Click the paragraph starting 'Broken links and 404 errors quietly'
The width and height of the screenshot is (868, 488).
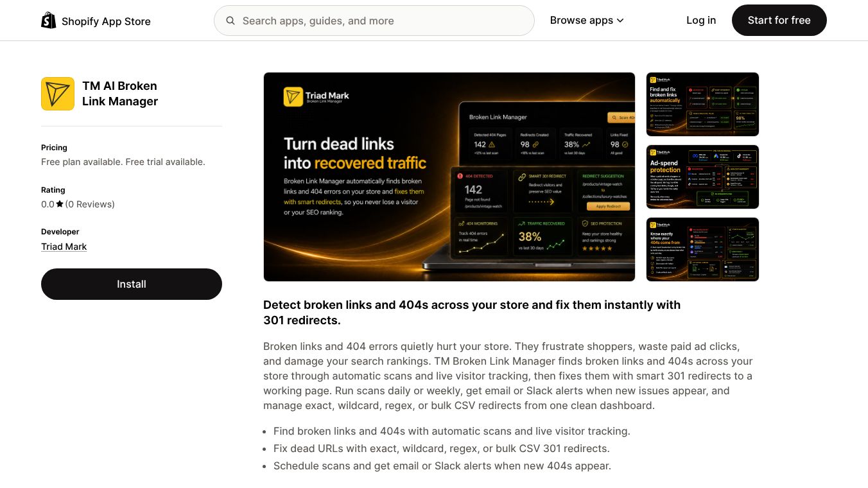(508, 376)
